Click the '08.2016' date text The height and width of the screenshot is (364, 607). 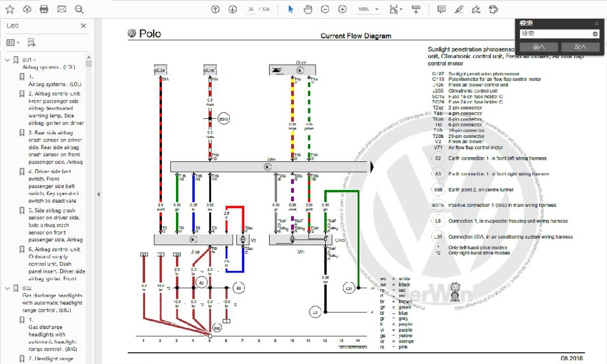572,358
